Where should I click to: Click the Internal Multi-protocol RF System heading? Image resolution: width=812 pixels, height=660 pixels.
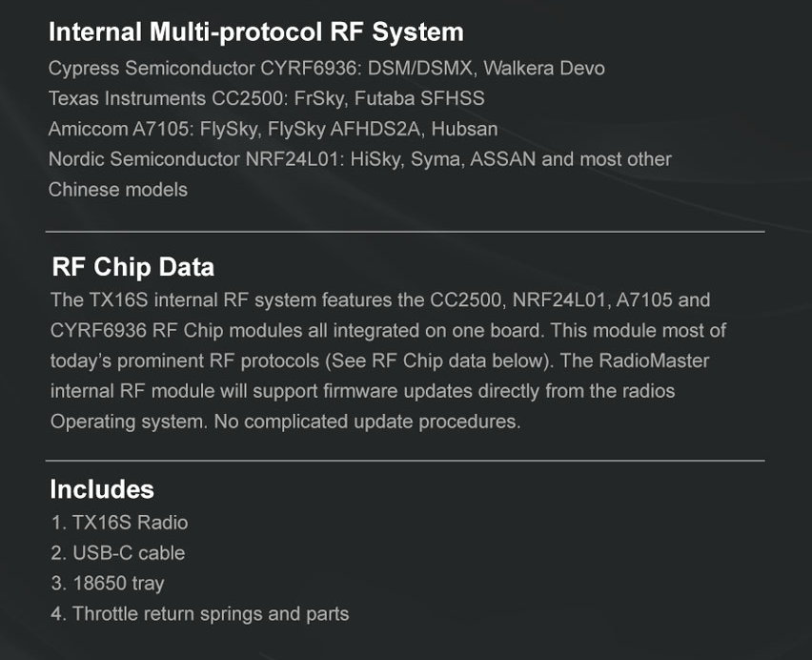click(x=255, y=32)
